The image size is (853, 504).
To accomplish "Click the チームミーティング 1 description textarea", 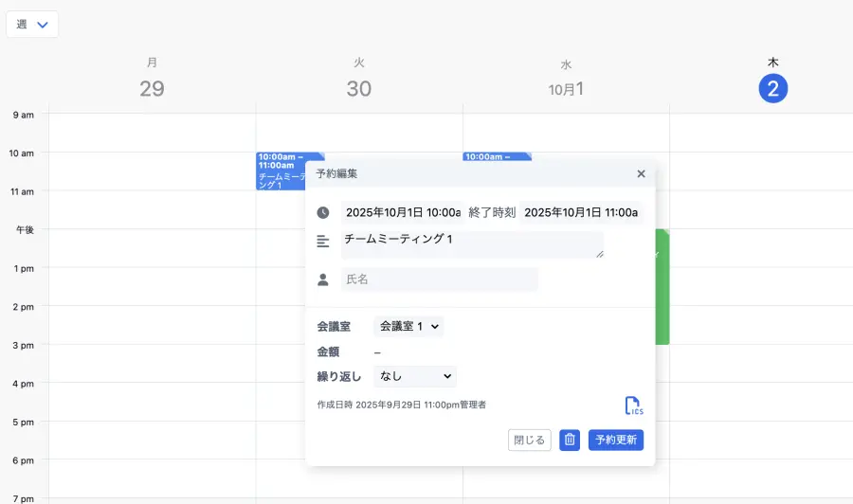I will (x=472, y=244).
